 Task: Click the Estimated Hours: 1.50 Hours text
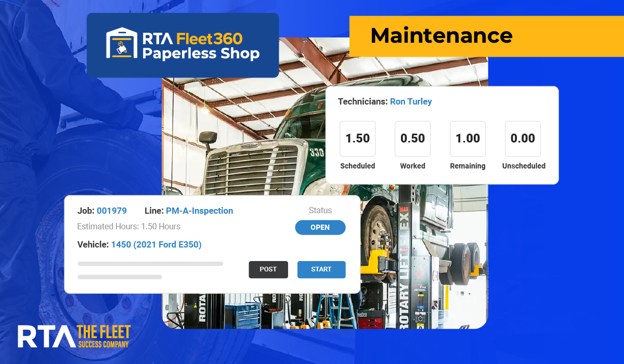click(x=129, y=227)
